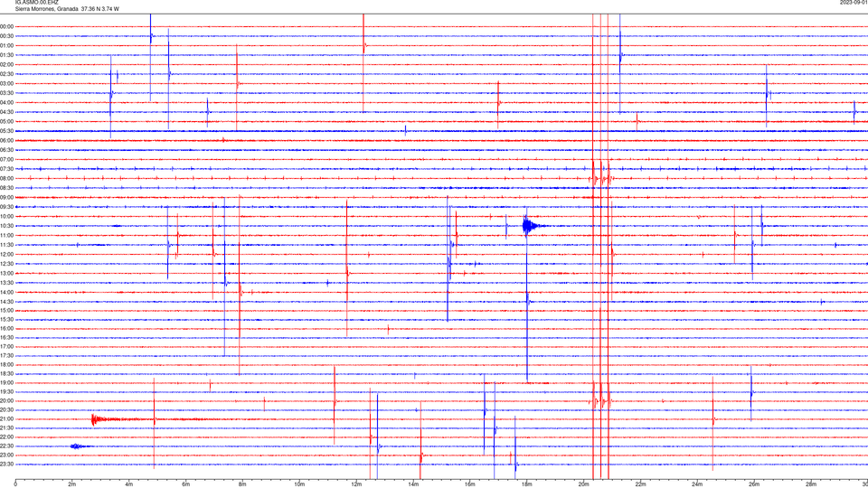The image size is (868, 488).
Task: Click the small blue burst on 22:30 trace
Action: point(78,446)
